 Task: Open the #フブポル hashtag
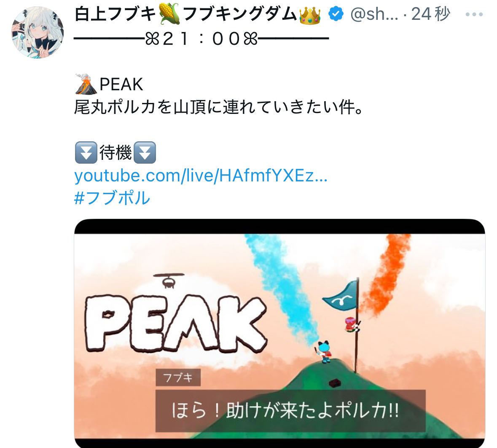pos(112,198)
